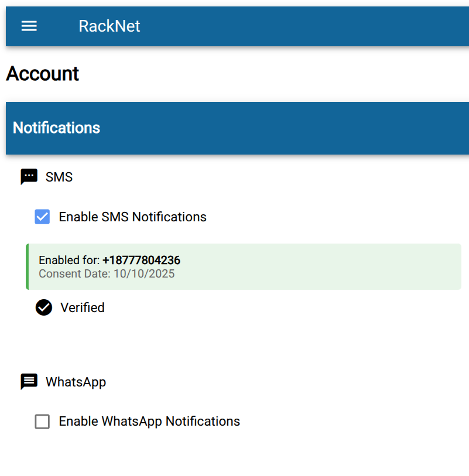
Task: Click the Account page heading
Action: tap(43, 74)
